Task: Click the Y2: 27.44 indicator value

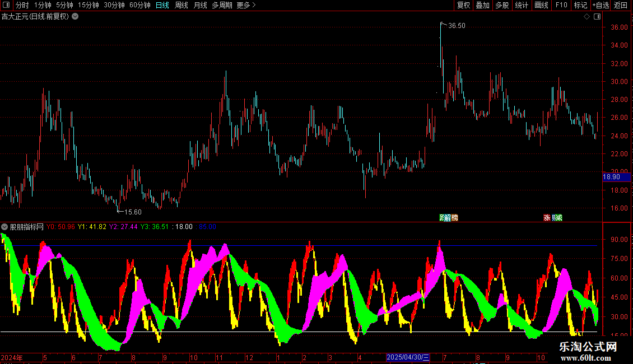Action: (x=123, y=227)
